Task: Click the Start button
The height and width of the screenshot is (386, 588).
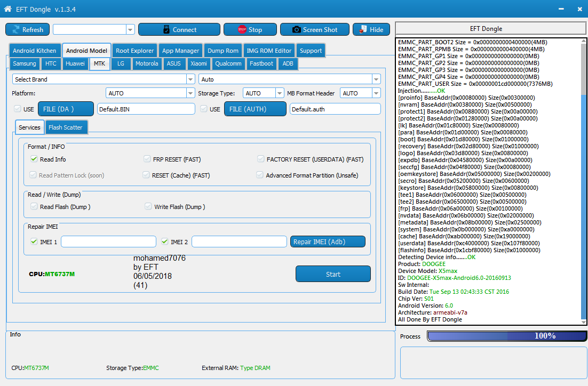Action: [x=333, y=274]
